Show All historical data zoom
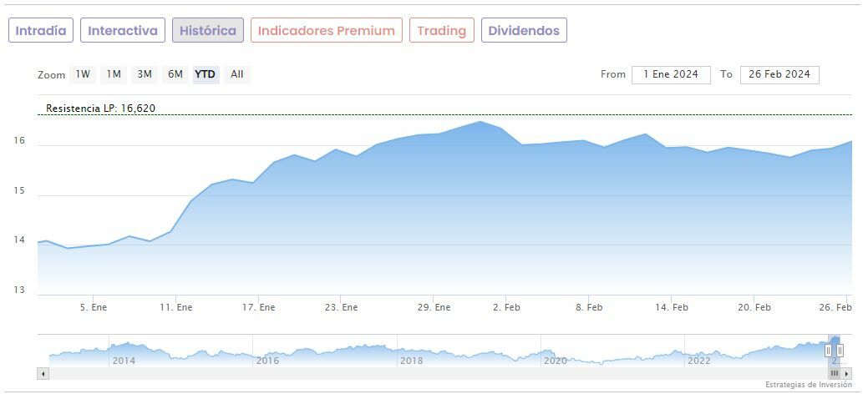 point(237,74)
